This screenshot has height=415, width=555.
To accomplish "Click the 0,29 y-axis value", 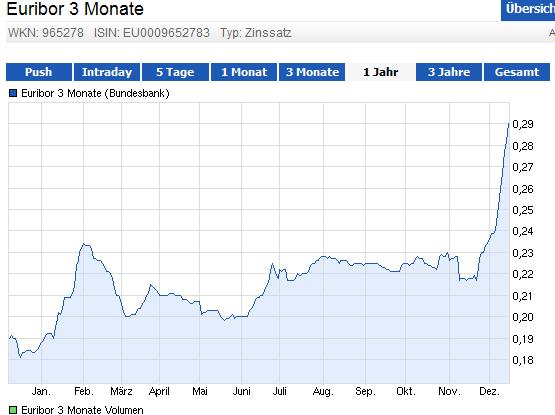I will coord(523,124).
